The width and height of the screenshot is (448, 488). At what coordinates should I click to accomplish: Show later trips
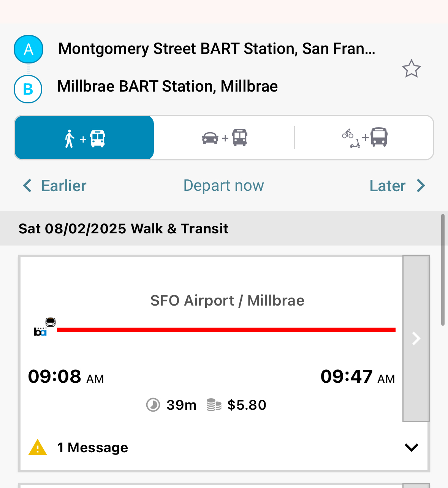[397, 186]
